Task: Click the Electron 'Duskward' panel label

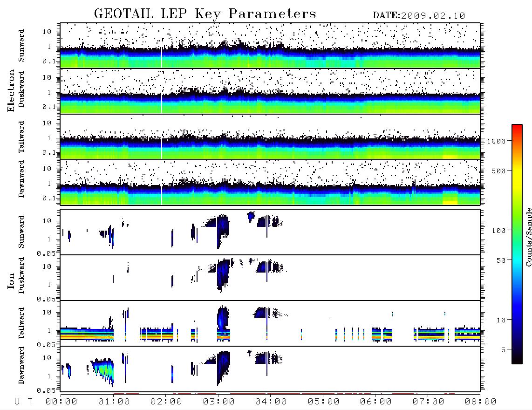Action: click(21, 89)
